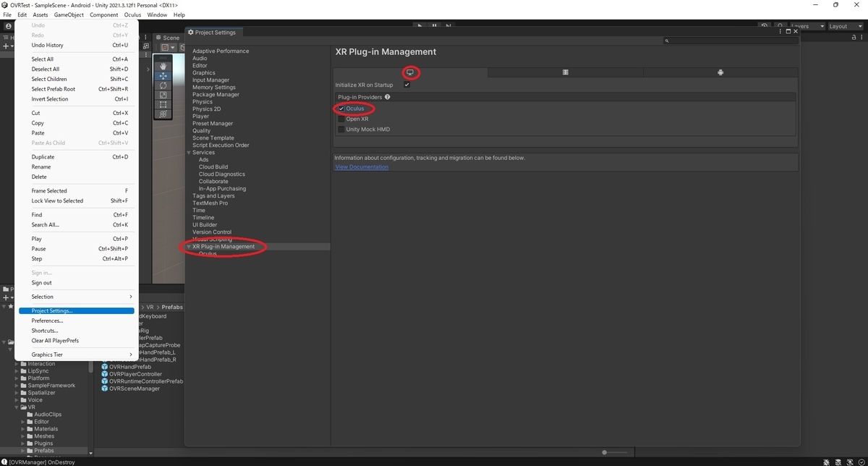Open the Oculus menu in the menu bar
This screenshot has width=868, height=466.
pos(132,14)
